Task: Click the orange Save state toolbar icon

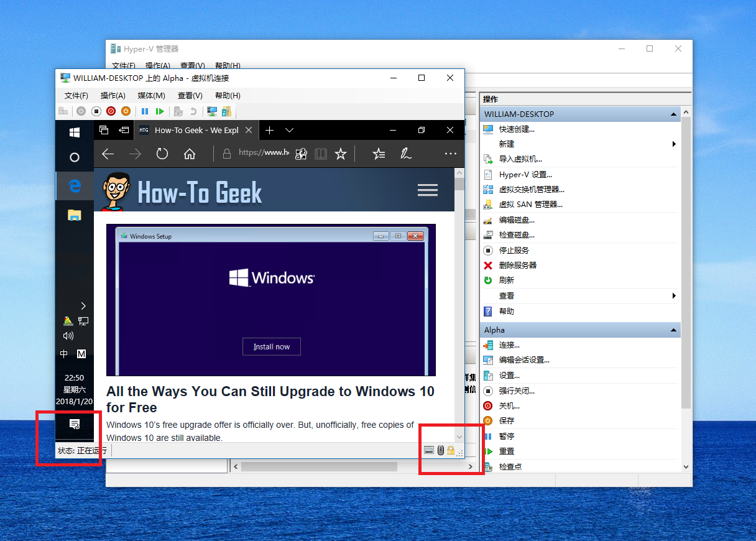Action: click(126, 111)
